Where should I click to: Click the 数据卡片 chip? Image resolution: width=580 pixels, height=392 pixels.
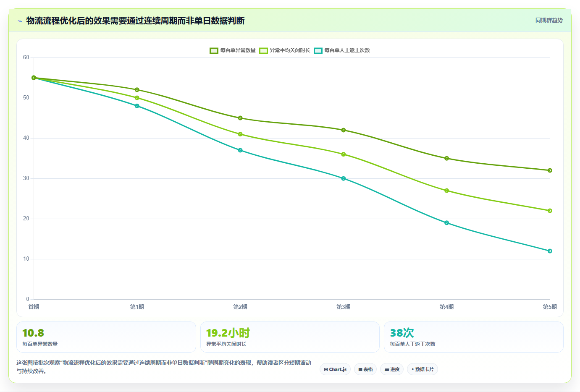423,369
